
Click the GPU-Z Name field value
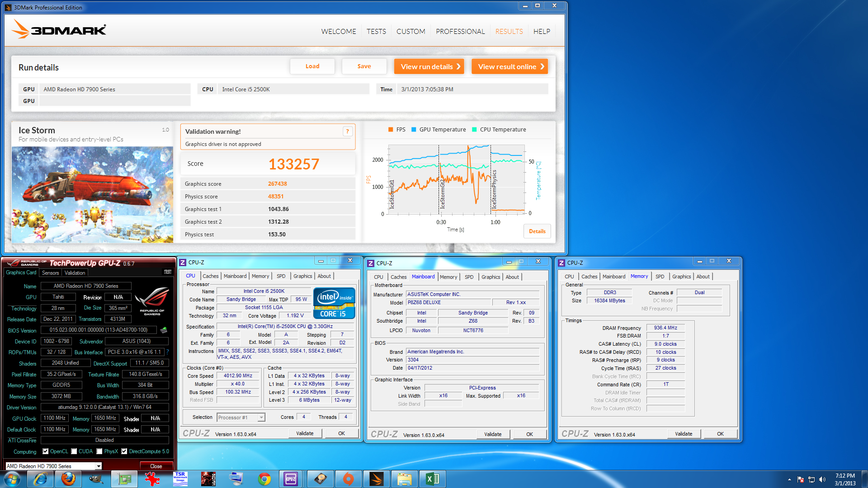click(86, 286)
